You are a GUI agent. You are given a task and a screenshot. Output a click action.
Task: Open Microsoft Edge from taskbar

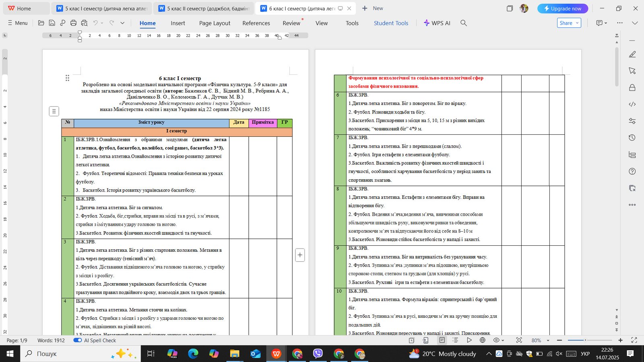tap(193, 354)
